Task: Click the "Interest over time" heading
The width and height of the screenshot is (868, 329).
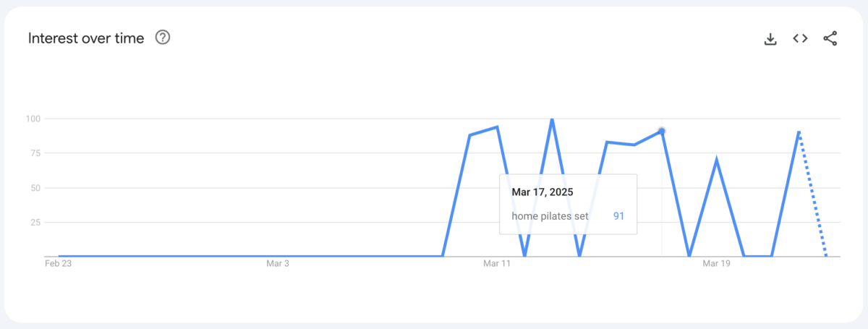Action: pos(86,38)
